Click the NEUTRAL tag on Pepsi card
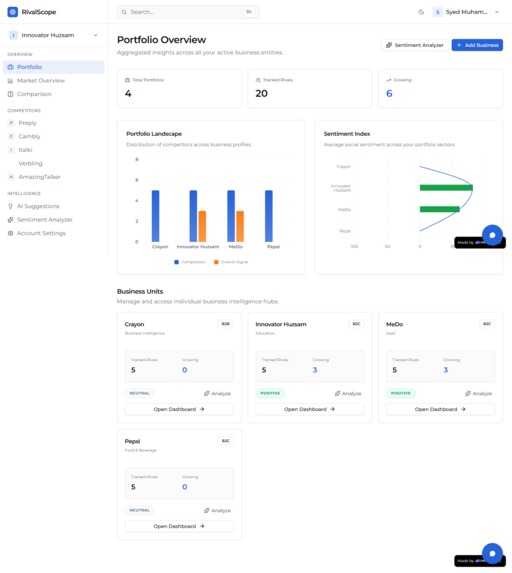This screenshot has height=573, width=512. (140, 510)
